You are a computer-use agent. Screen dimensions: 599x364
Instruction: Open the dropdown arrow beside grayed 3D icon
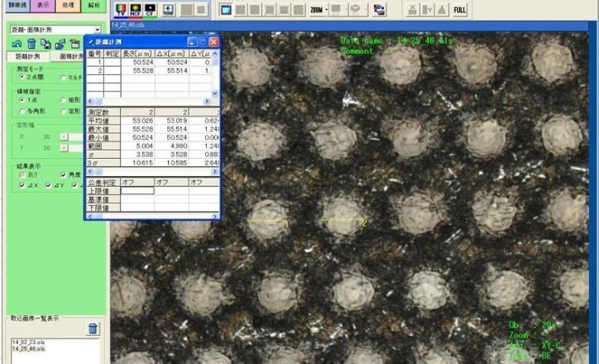(x=366, y=10)
